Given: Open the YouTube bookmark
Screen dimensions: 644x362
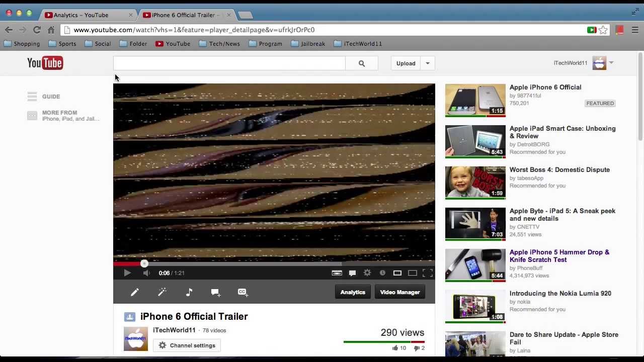Looking at the screenshot, I should [173, 44].
